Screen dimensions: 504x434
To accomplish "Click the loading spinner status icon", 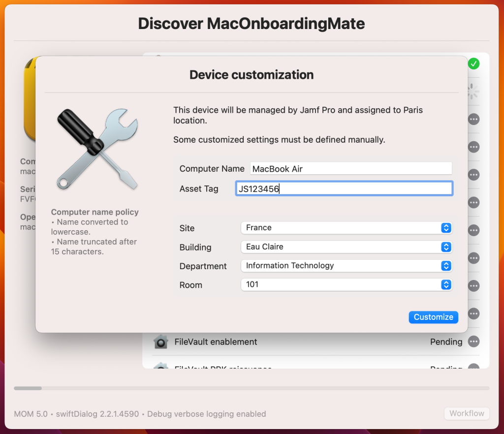I will click(472, 91).
